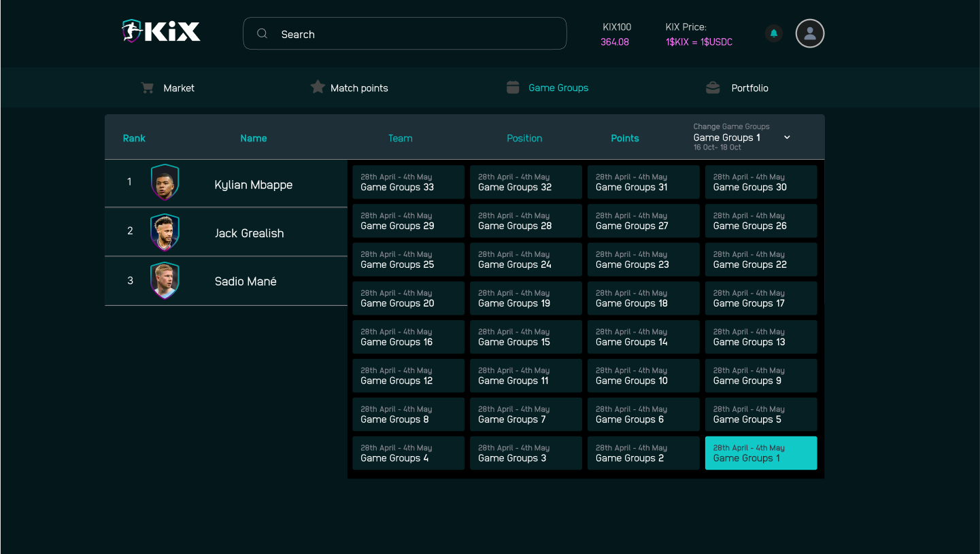Click the Game Groups 1 dropdown label
The image size is (980, 554).
[x=727, y=137]
